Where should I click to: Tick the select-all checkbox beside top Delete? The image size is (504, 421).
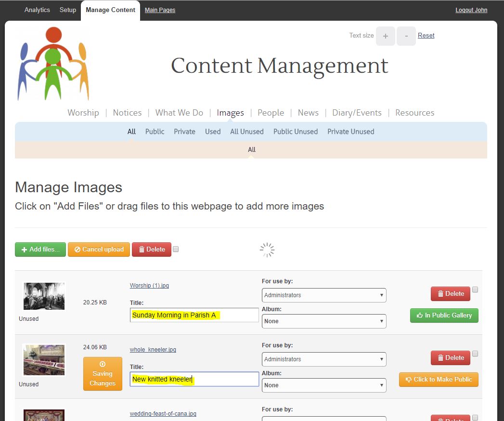click(176, 249)
